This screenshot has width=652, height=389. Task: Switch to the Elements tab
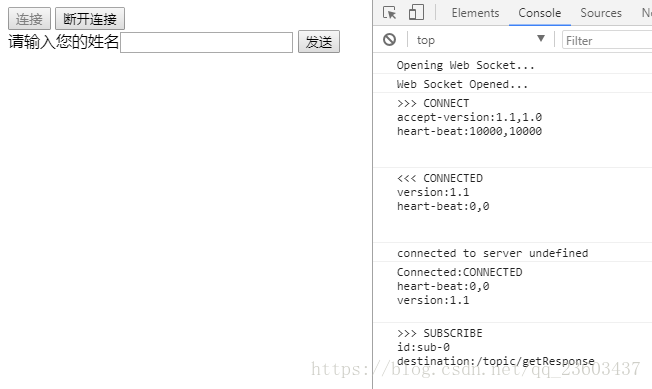475,13
